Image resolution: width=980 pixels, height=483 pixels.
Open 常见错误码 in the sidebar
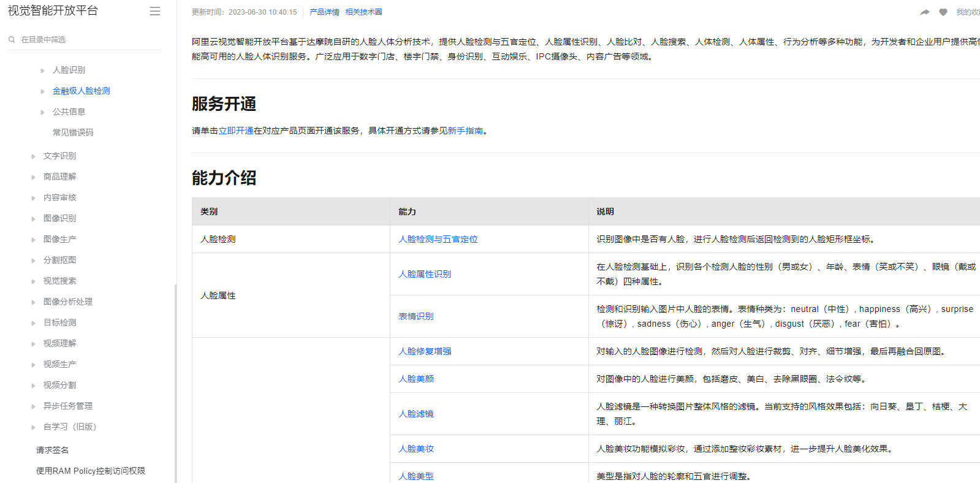click(x=73, y=132)
